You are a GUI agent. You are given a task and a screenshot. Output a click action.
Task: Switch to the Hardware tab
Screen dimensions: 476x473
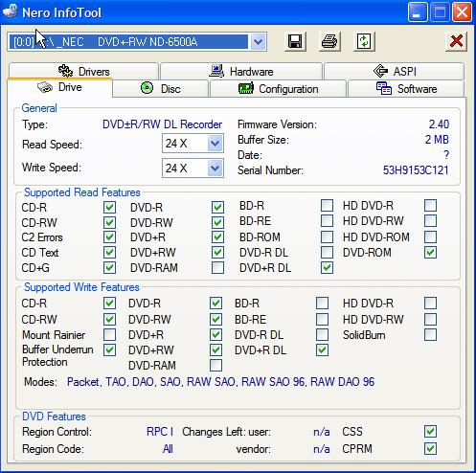[x=241, y=71]
